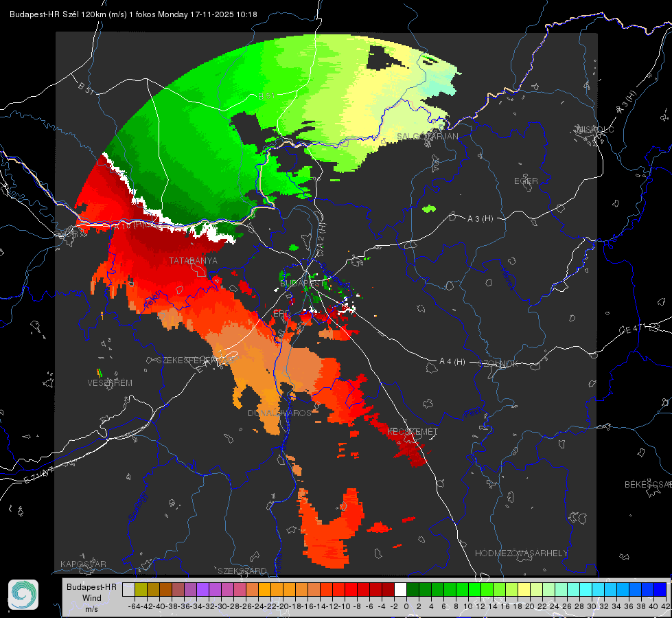The image size is (672, 618).
Task: Click the '-10' legend value
Action: point(345,606)
